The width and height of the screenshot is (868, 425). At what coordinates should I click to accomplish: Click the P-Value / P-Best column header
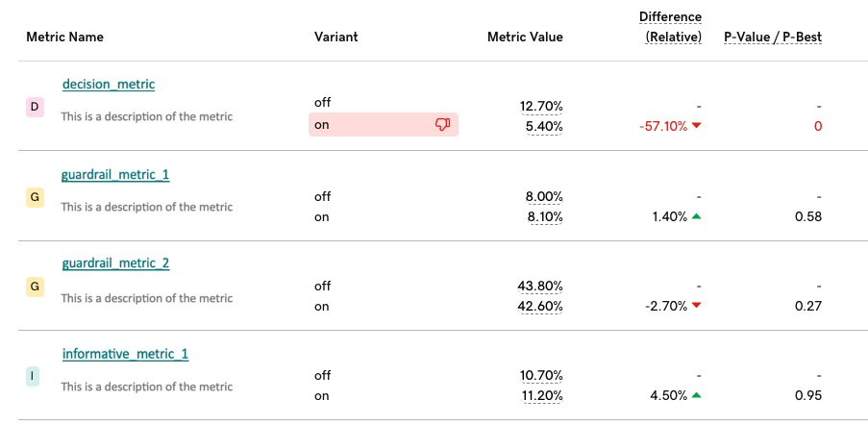click(x=772, y=37)
